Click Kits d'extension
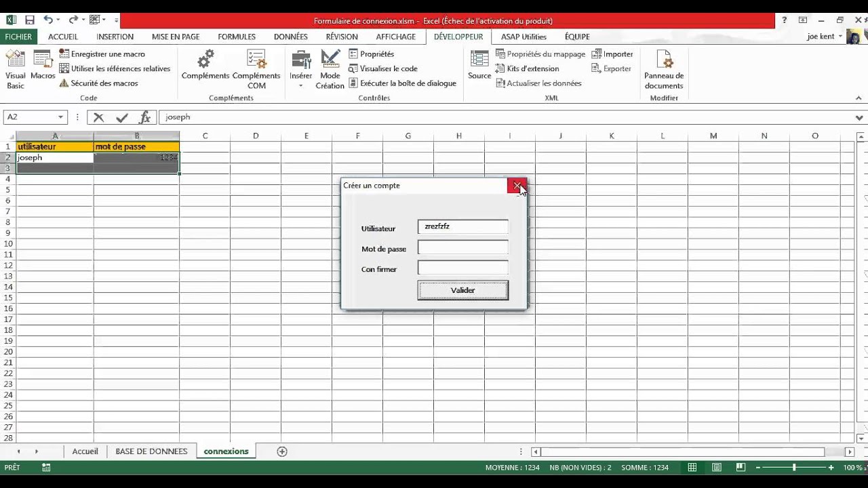 tap(528, 68)
